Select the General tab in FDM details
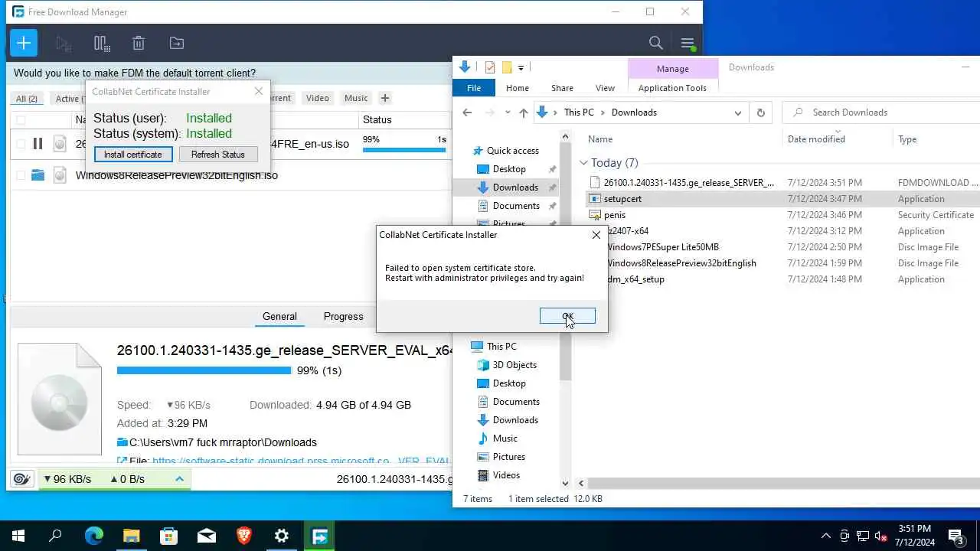The image size is (980, 551). pyautogui.click(x=279, y=317)
